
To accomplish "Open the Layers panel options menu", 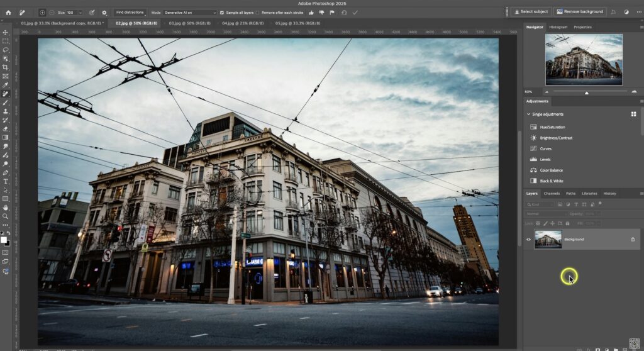I will click(641, 194).
